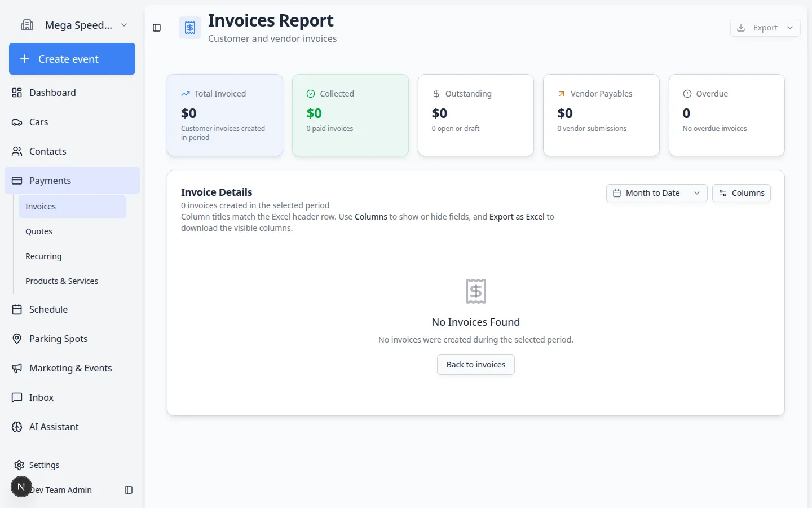Click the Cars car icon
Viewport: 812px width, 508px height.
point(17,122)
